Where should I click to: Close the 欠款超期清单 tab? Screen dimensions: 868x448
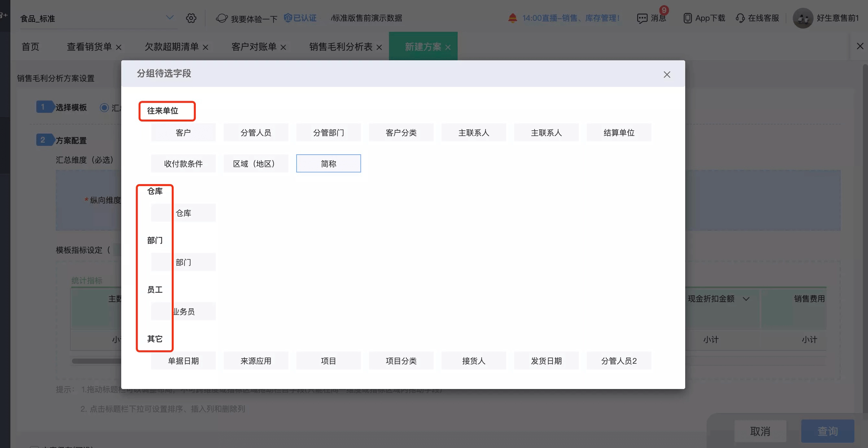pos(205,48)
